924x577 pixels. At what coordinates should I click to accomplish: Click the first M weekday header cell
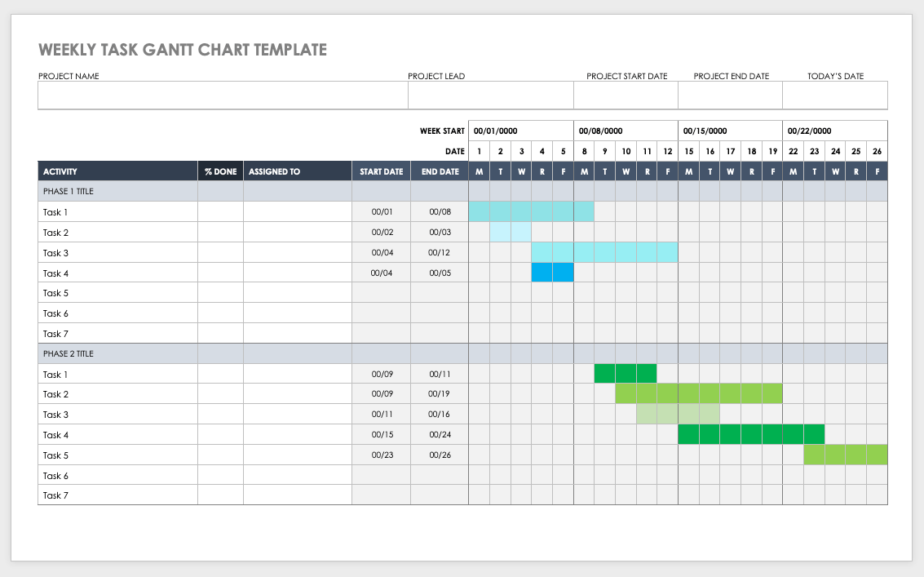click(x=479, y=171)
